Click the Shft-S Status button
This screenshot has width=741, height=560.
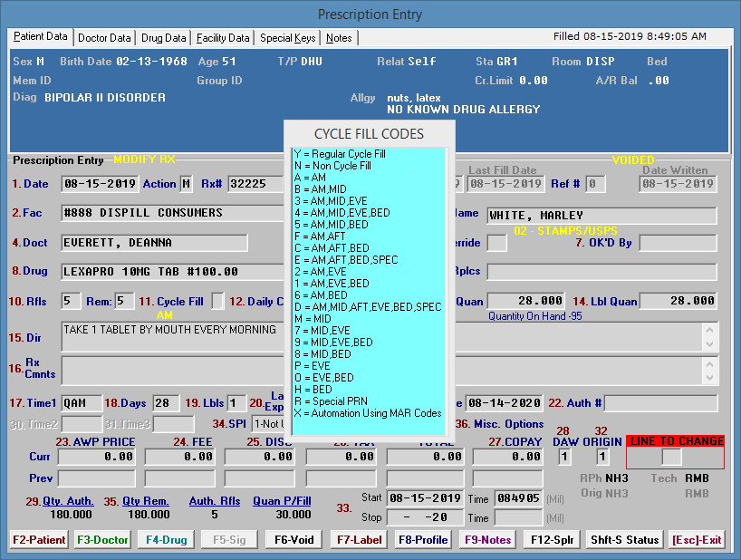(x=624, y=539)
